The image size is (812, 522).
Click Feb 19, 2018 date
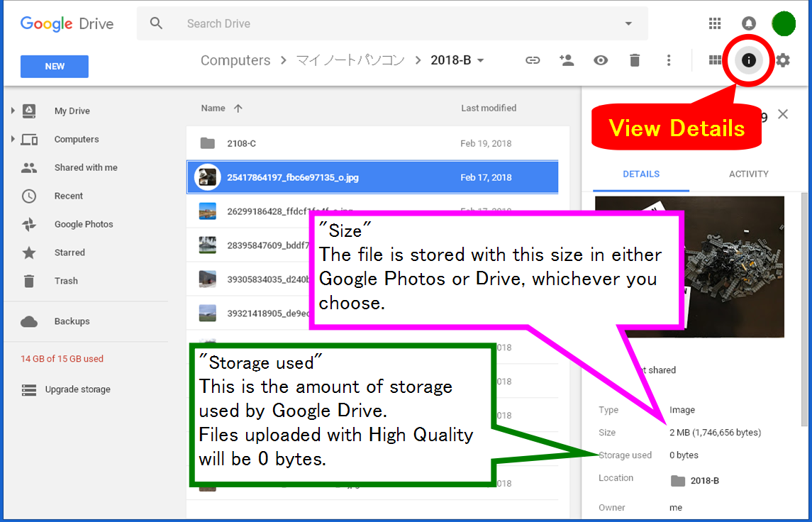[x=486, y=143]
